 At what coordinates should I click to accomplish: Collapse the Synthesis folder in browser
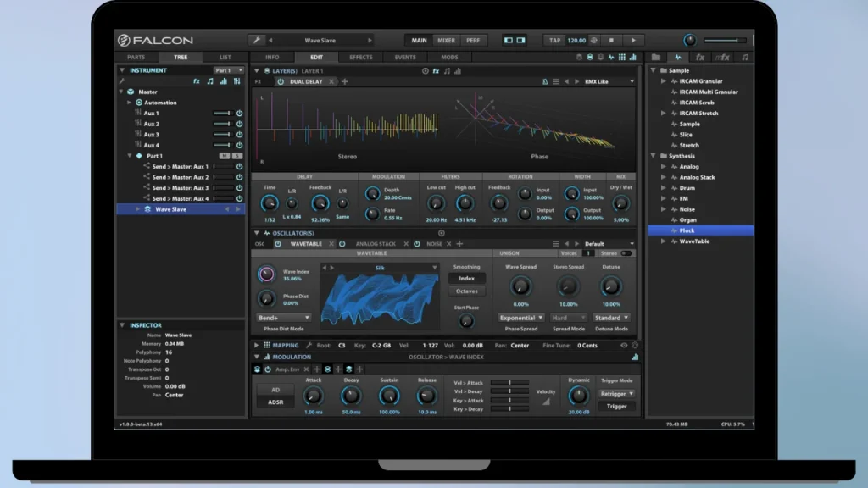654,156
